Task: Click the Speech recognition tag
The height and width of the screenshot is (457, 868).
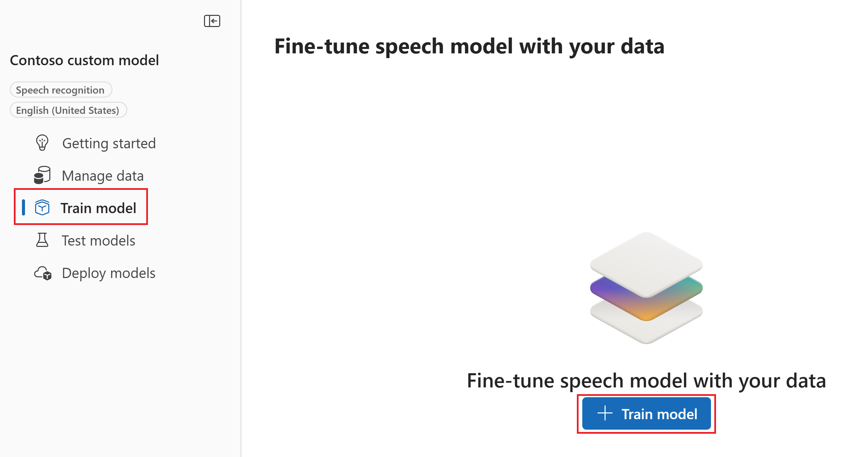Action: pyautogui.click(x=61, y=90)
